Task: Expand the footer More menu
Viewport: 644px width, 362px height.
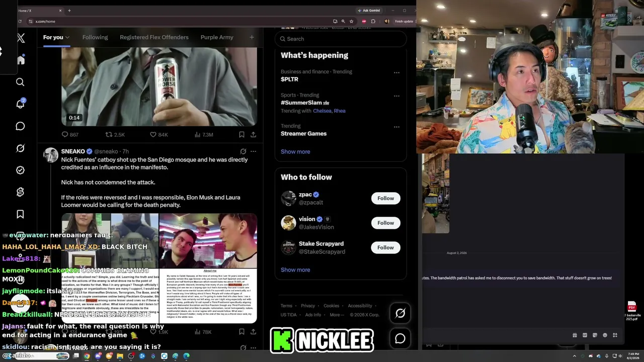Action: click(x=337, y=315)
